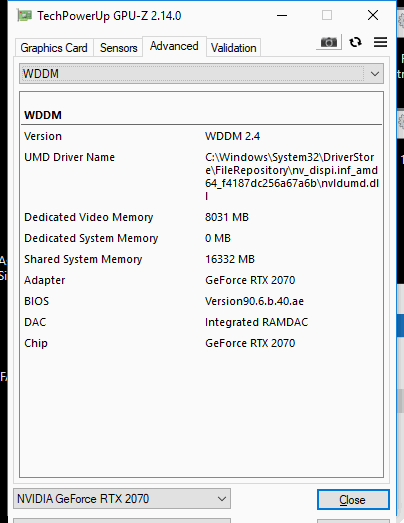Open the hamburger settings menu
The width and height of the screenshot is (404, 523).
click(x=380, y=42)
